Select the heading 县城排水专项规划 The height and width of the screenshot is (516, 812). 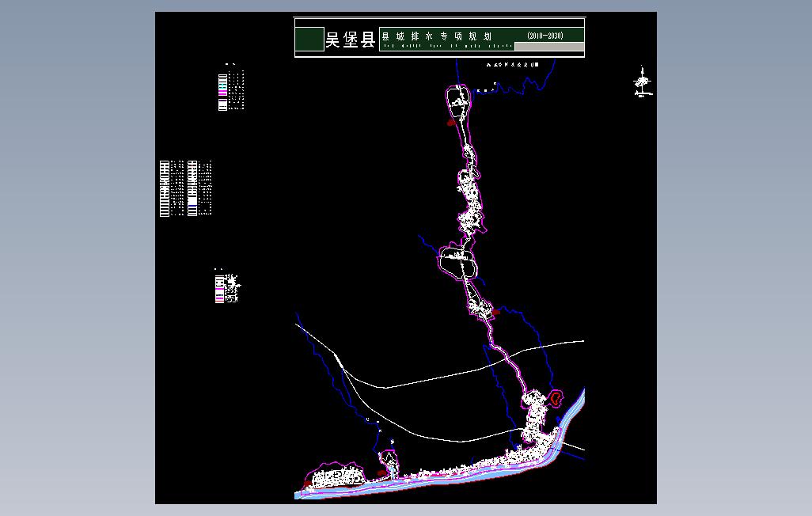[x=436, y=36]
